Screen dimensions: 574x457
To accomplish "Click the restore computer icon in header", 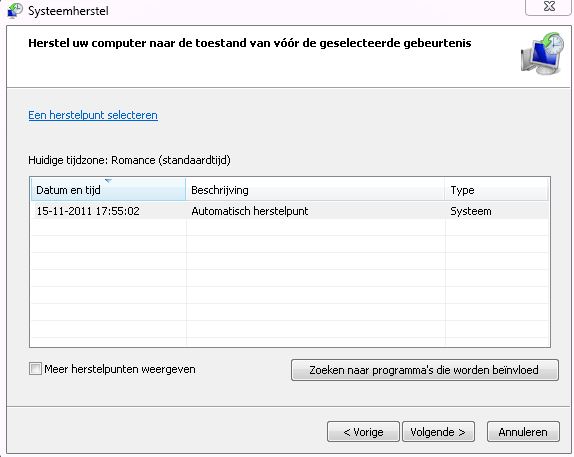I will point(543,53).
